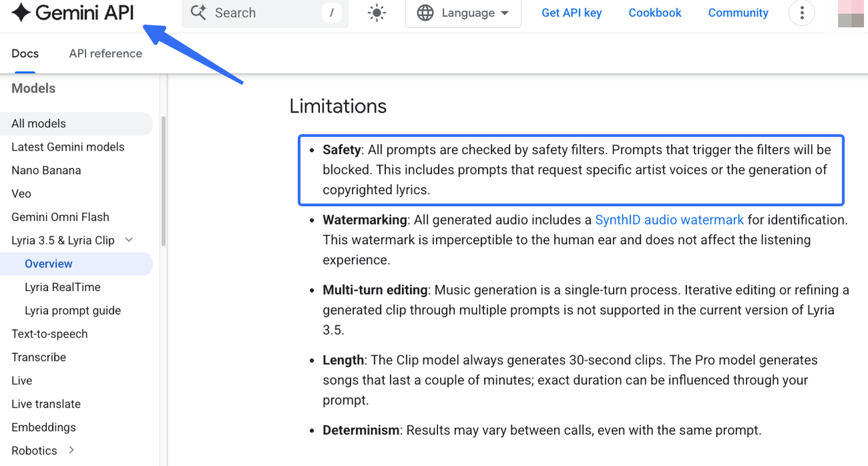This screenshot has width=868, height=466.
Task: Open Embeddings sidebar item
Action: tap(43, 427)
